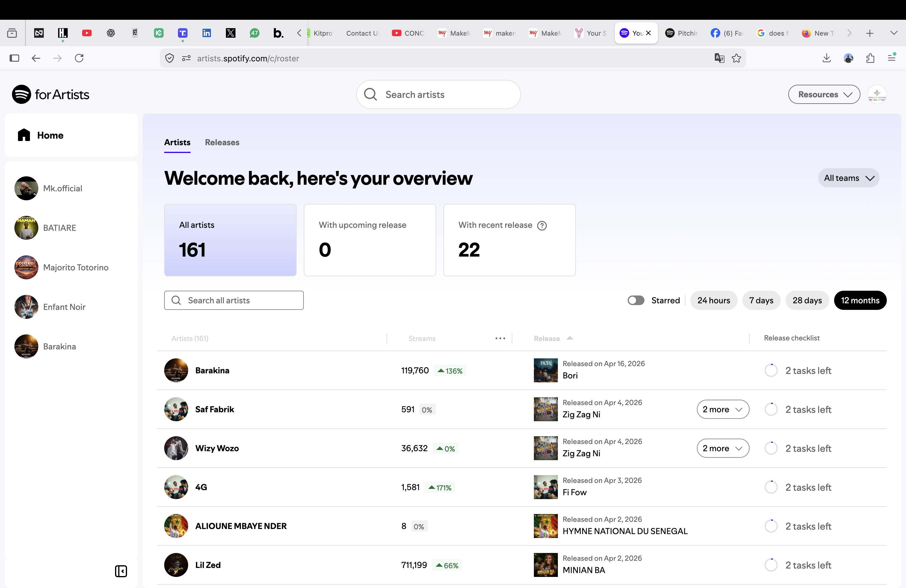Select the All artists card
This screenshot has width=906, height=588.
point(230,240)
